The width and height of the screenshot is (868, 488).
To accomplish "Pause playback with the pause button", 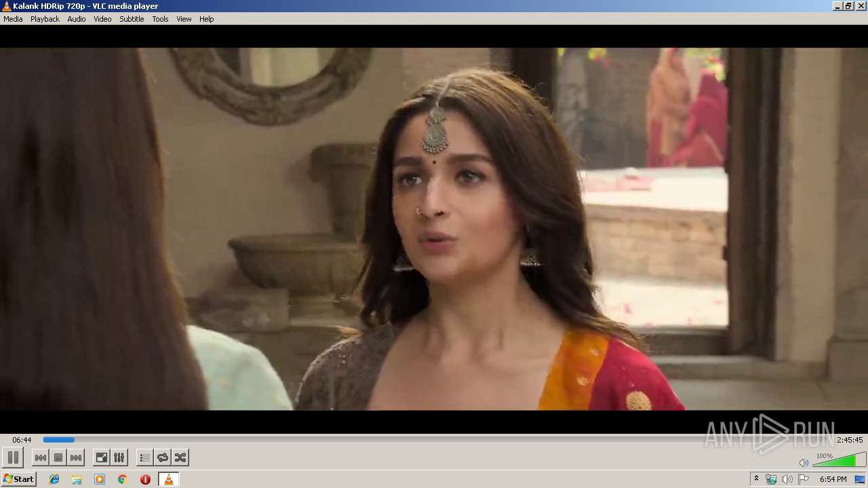I will 13,457.
